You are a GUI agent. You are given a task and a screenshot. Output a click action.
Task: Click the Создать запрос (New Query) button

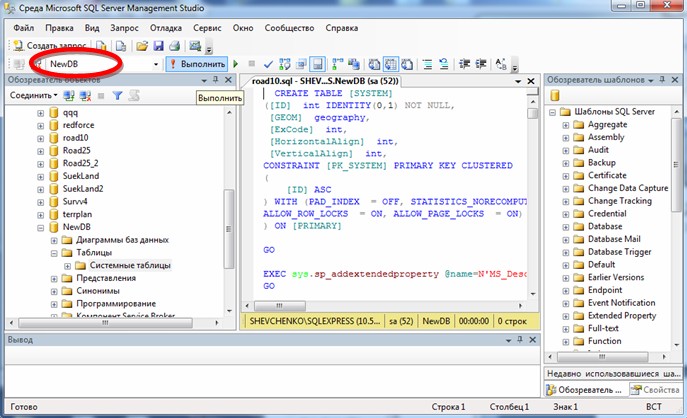[x=49, y=46]
